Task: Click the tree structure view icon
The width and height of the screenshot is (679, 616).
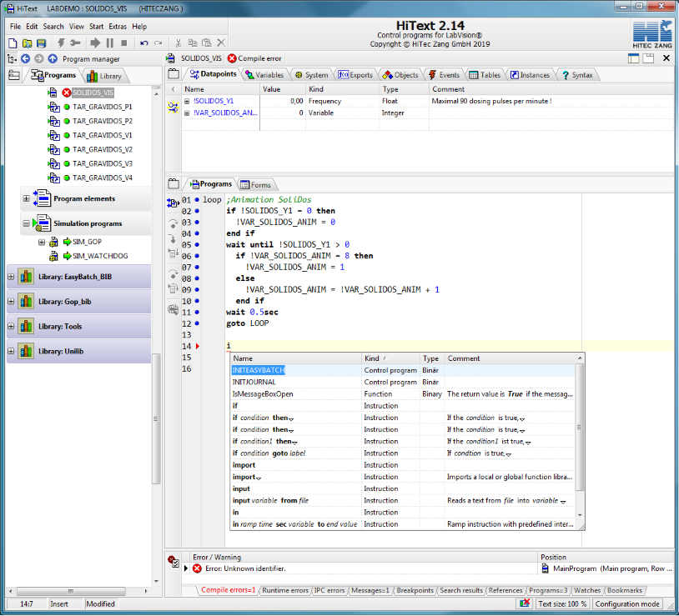Action: [x=13, y=58]
